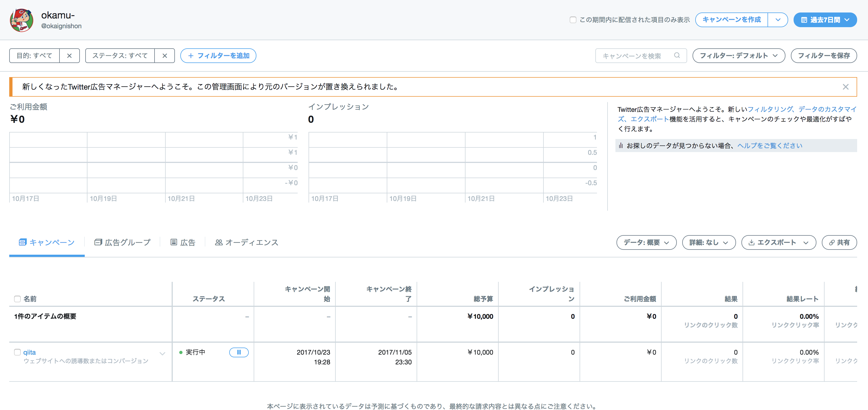Screen dimensions: 868x410
Task: Pause the running qiita campaign
Action: [239, 352]
